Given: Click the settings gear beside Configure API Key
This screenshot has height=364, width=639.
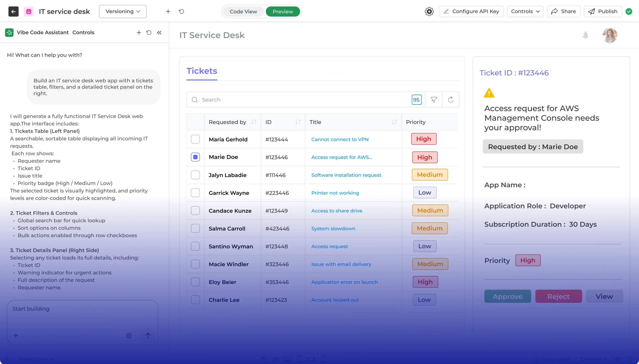Looking at the screenshot, I should tap(429, 11).
